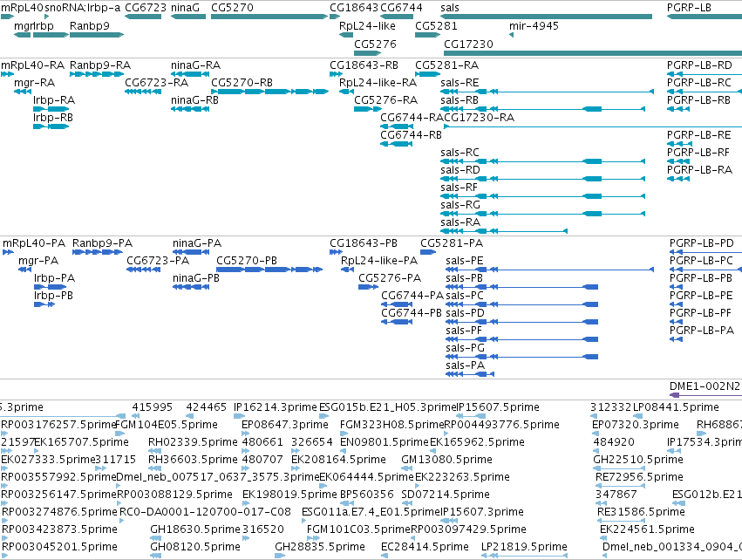
Task: Click the RpL24-like-RA transcript label
Action: tap(378, 83)
